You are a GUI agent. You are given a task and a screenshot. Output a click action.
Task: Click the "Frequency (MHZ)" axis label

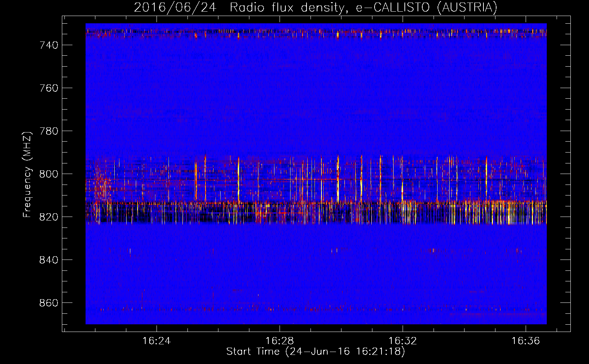[x=27, y=174]
